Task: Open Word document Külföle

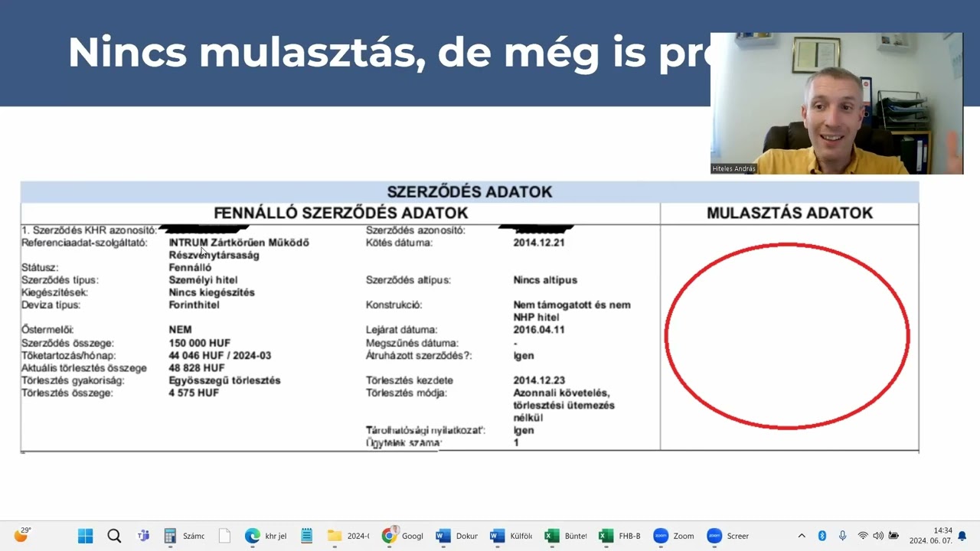Action: coord(511,536)
